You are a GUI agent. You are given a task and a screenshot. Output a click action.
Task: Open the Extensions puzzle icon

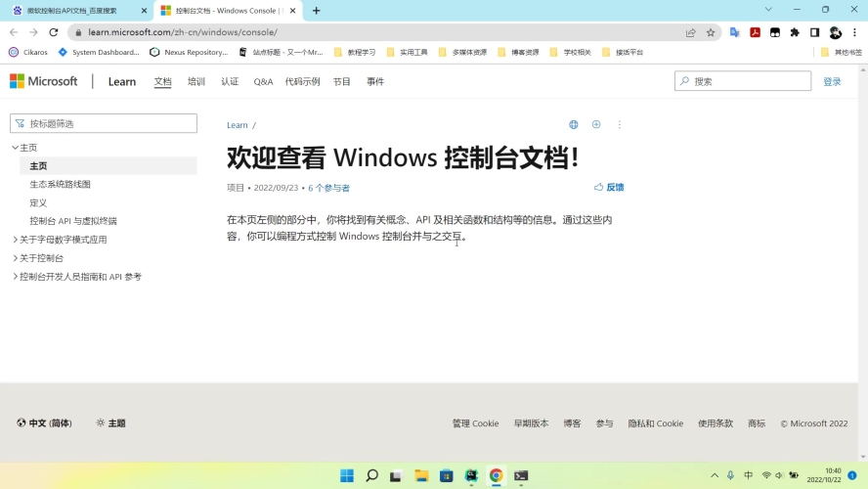pyautogui.click(x=795, y=32)
